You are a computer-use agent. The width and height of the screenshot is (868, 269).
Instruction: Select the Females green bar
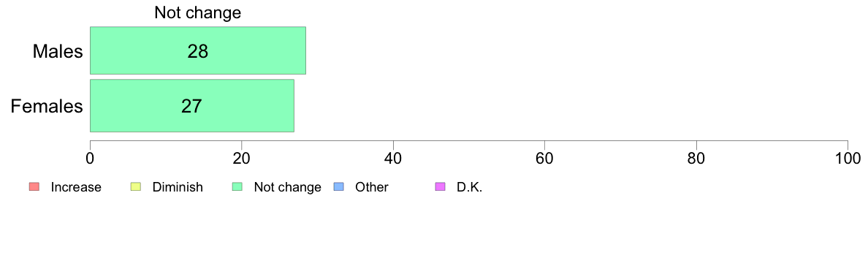tap(191, 106)
